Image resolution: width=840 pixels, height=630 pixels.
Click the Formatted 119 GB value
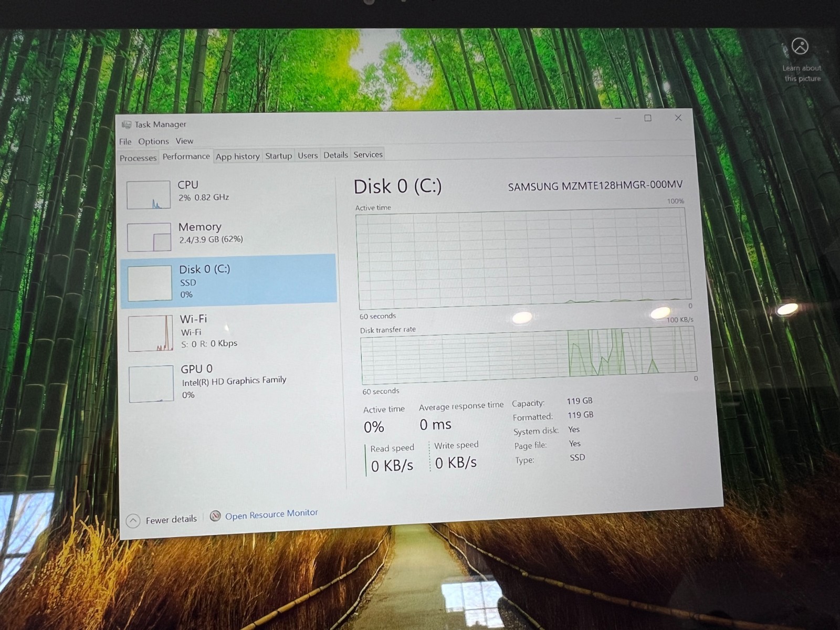(581, 415)
